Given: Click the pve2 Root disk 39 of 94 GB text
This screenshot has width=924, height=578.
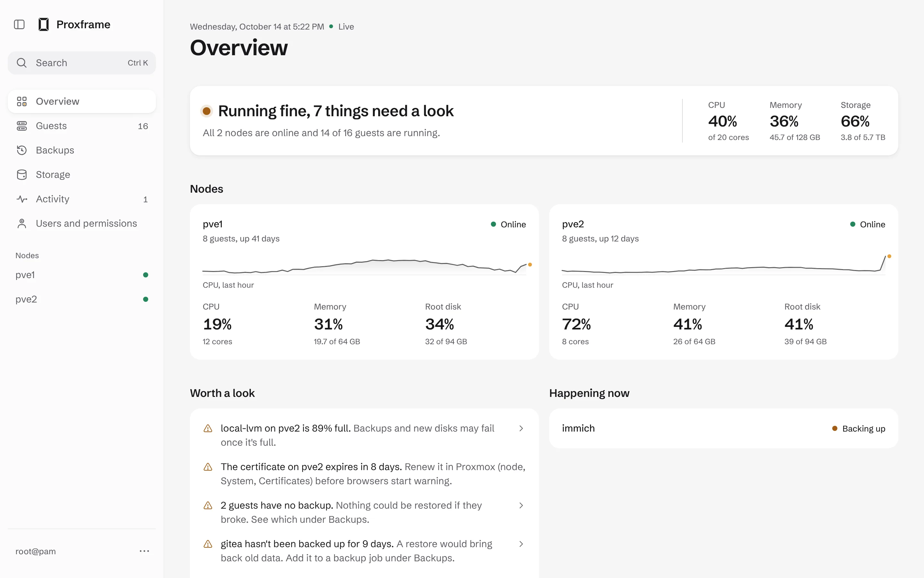Looking at the screenshot, I should [x=805, y=341].
